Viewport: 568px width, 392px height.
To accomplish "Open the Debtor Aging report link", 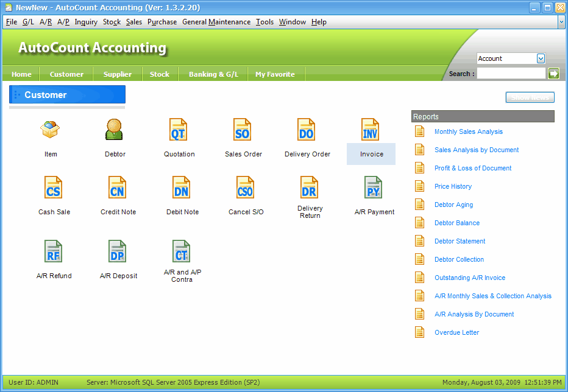I will tap(453, 205).
